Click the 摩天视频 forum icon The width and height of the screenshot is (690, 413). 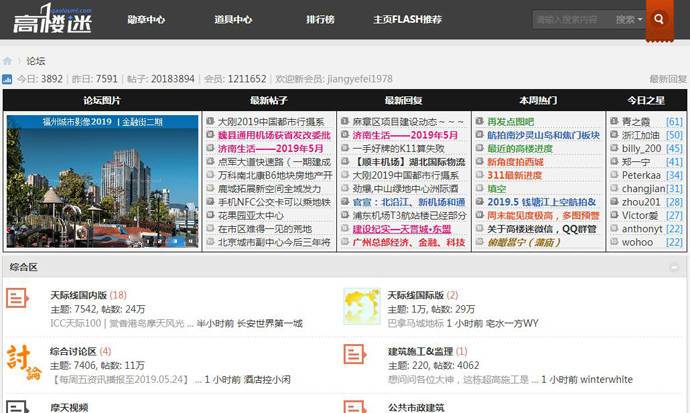[18, 406]
